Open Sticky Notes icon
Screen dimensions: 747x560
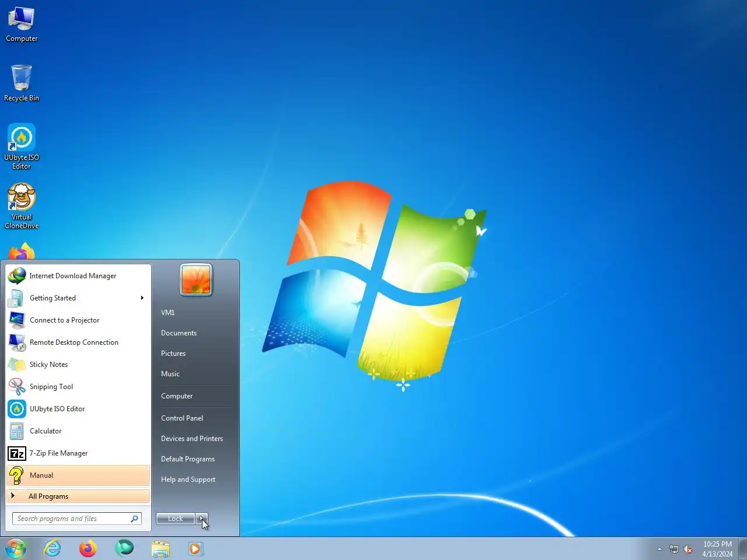pyautogui.click(x=17, y=365)
